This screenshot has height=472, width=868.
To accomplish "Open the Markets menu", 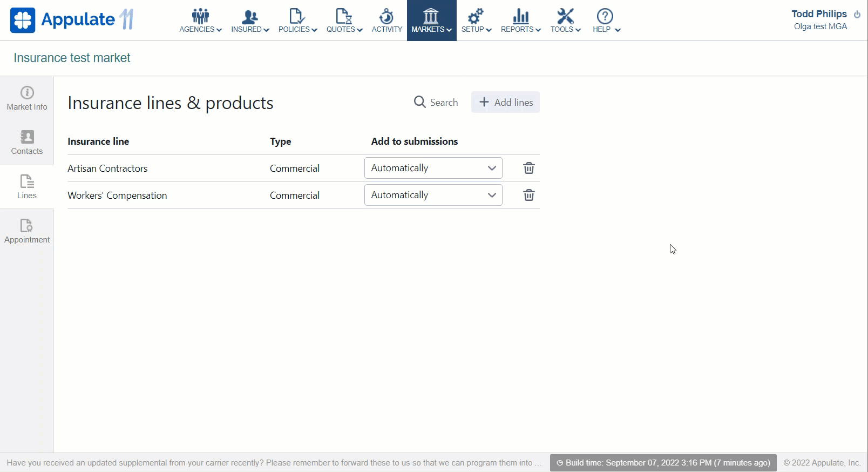I will point(431,21).
